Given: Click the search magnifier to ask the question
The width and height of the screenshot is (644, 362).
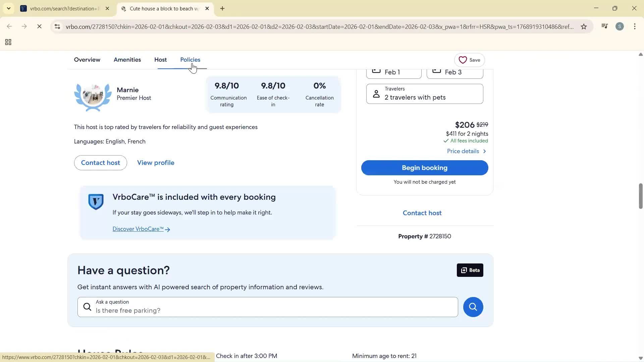Looking at the screenshot, I should click(x=473, y=307).
